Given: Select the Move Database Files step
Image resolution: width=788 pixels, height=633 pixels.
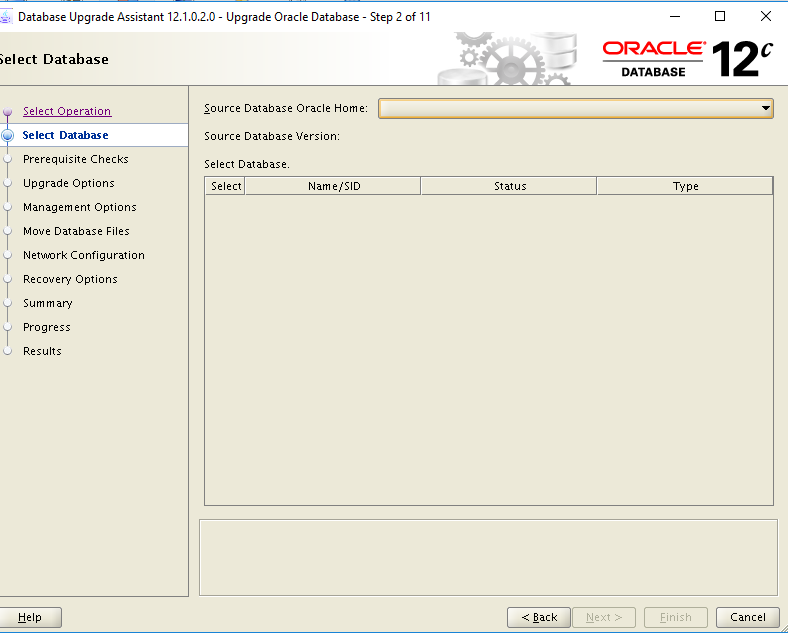Looking at the screenshot, I should (76, 231).
